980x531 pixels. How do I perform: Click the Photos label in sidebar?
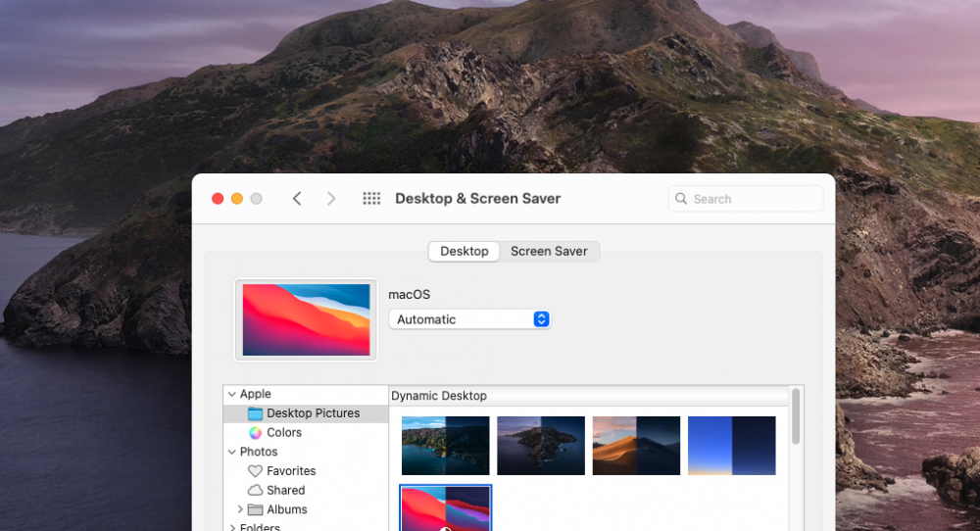click(259, 452)
